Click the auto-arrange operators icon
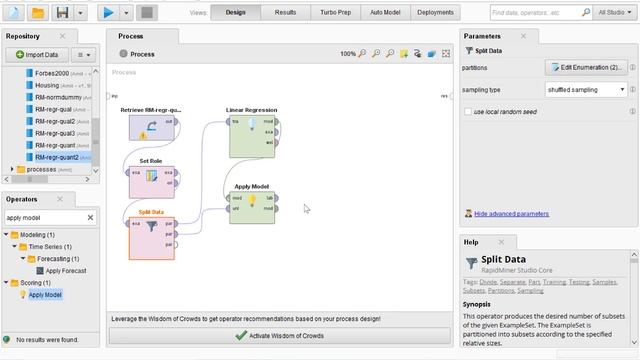This screenshot has height=360, width=640. click(x=418, y=53)
